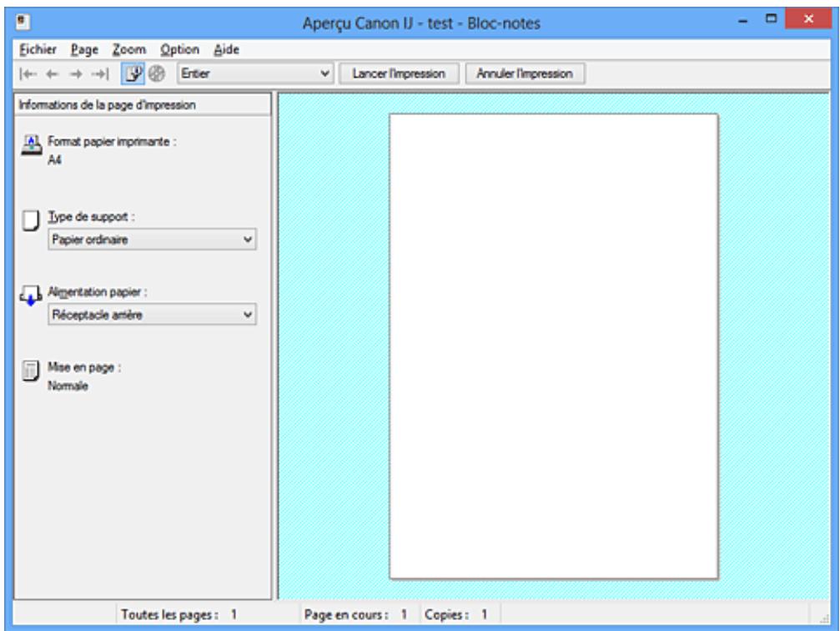The height and width of the screenshot is (631, 840).
Task: Open the Fichier menu
Action: click(38, 50)
